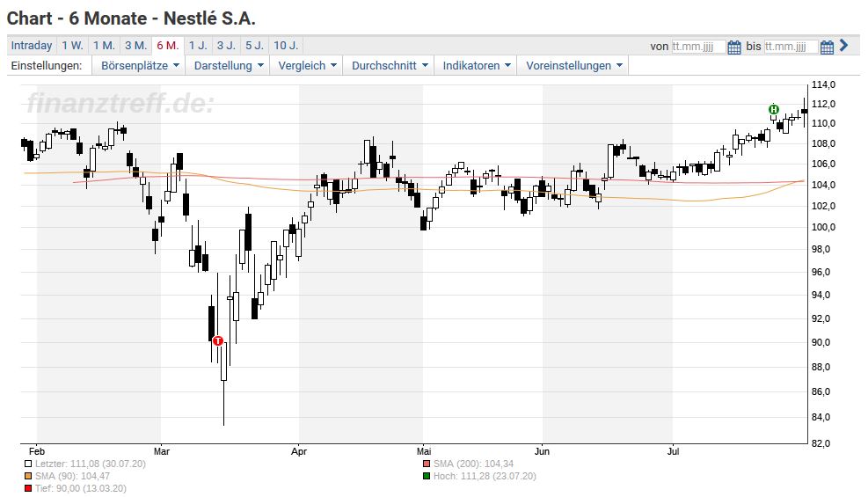Expand the Darstellung dropdown
The image size is (868, 497).
point(229,65)
